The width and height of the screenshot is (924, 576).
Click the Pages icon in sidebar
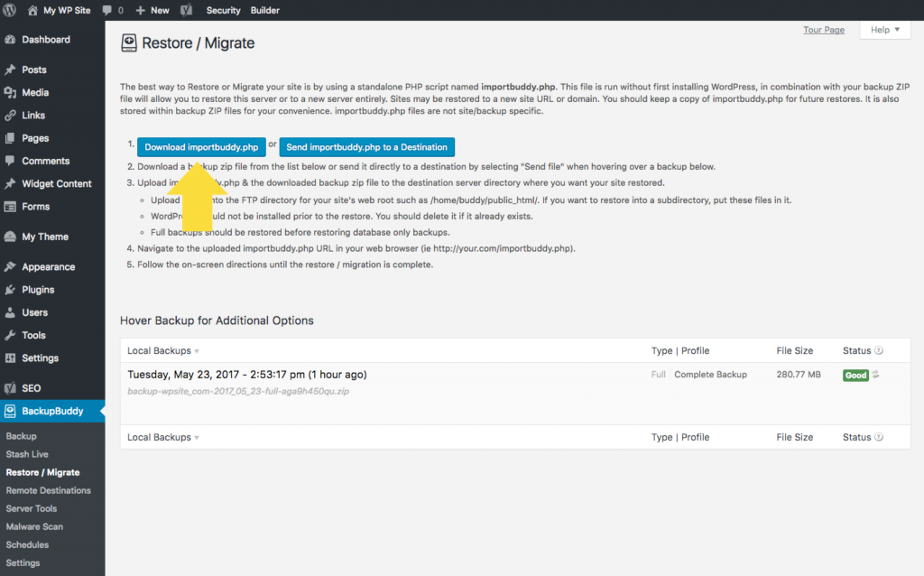coord(10,138)
